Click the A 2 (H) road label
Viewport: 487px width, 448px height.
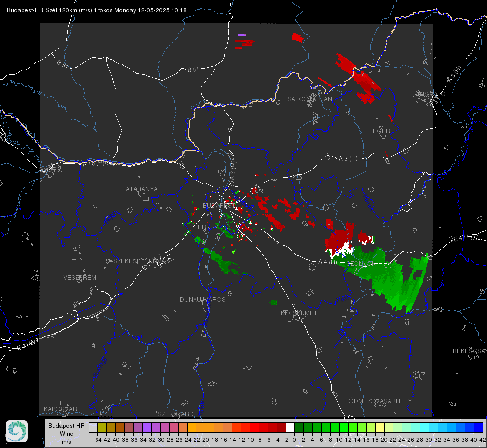tap(233, 170)
